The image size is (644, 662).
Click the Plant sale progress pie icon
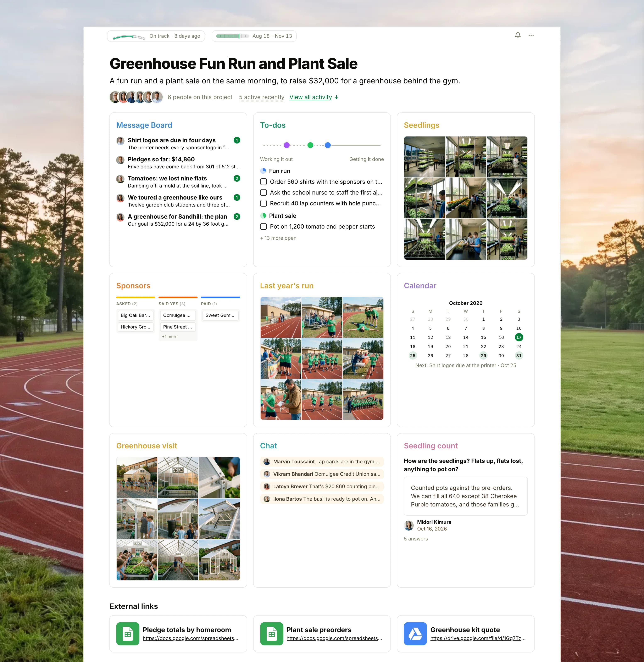(263, 216)
